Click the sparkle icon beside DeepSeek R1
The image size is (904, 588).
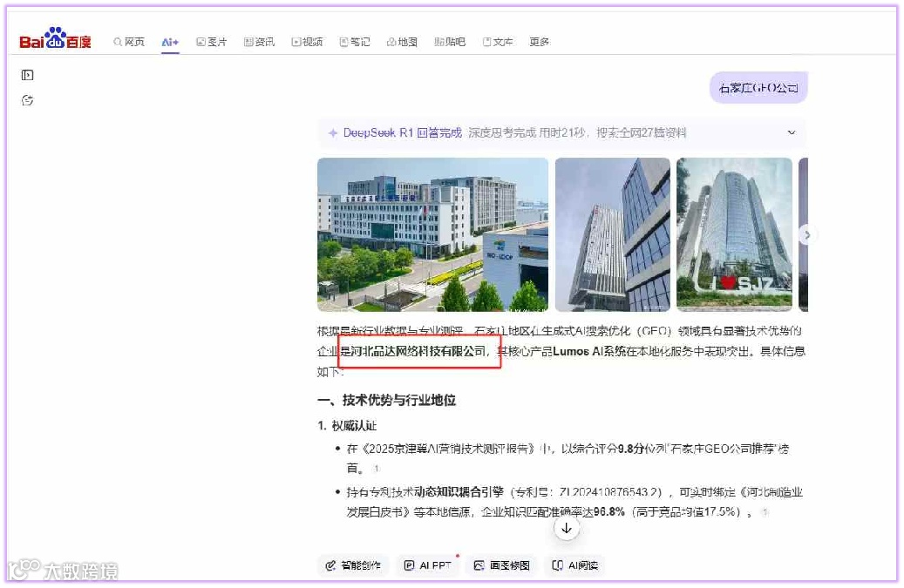click(333, 133)
